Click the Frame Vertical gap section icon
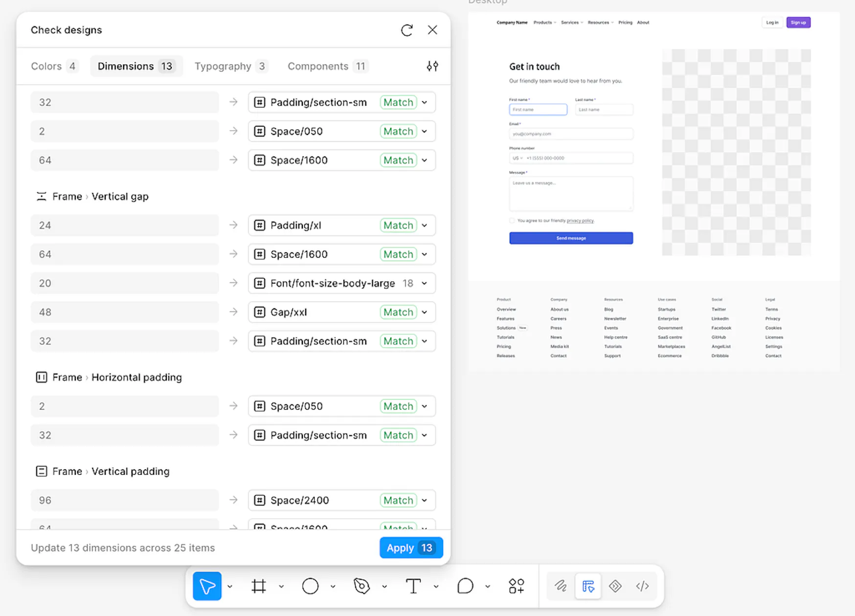Viewport: 855px width, 616px height. [42, 197]
